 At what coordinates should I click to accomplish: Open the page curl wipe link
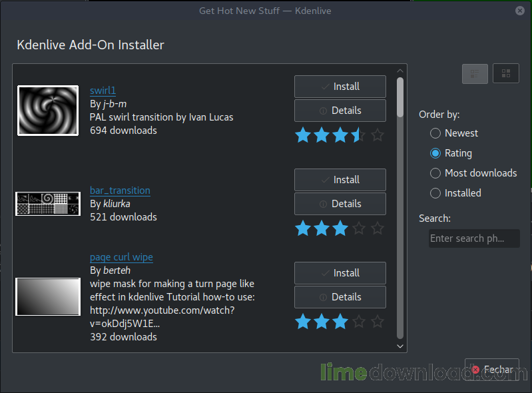pos(121,257)
